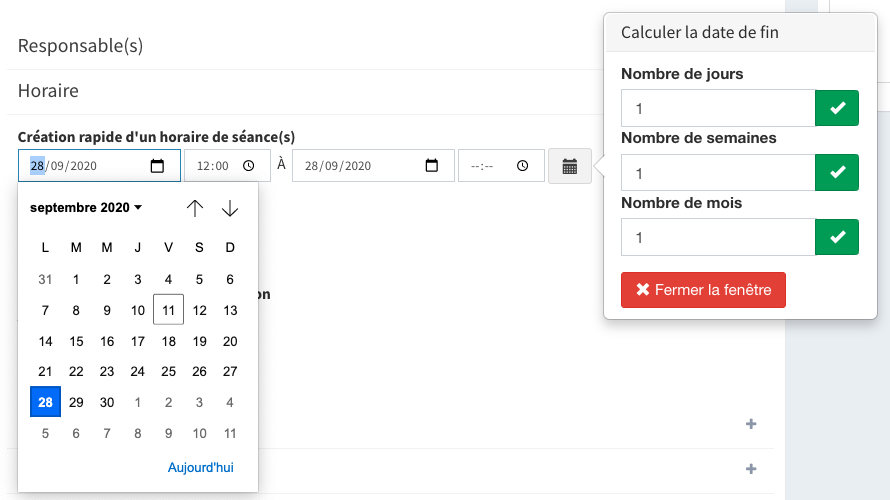
Task: Expand the lower plus section
Action: (751, 469)
